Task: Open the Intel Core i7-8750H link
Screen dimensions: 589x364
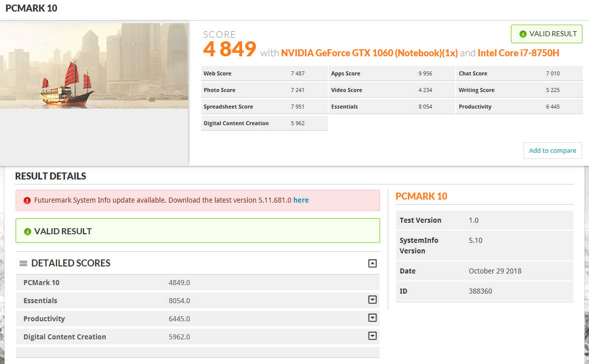Action: [518, 53]
